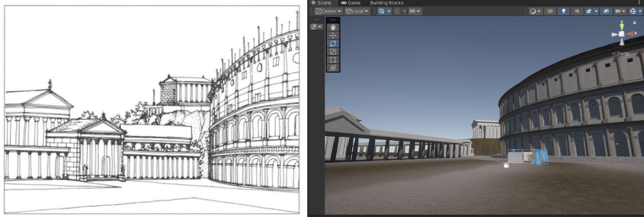This screenshot has height=217, width=644.
Task: Click the tools overlay drag handle
Action: (x=333, y=19)
